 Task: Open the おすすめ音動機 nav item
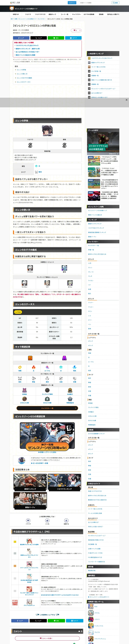89,14
